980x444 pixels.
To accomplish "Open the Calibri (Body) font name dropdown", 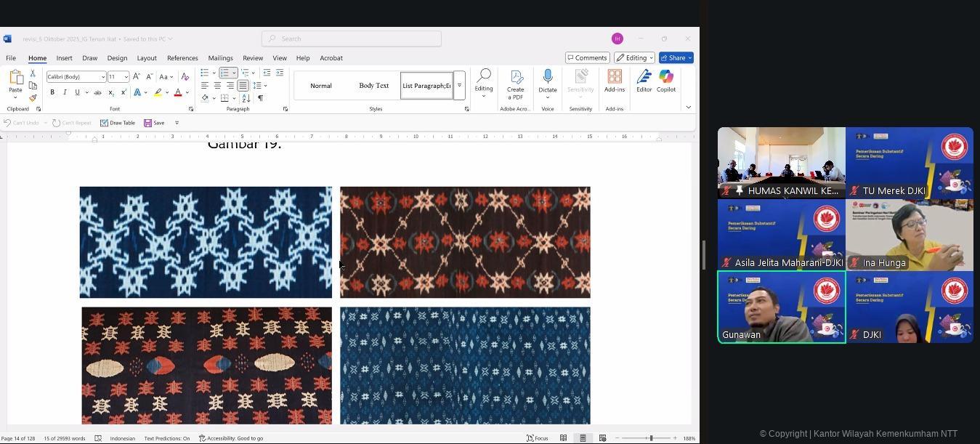I will [x=103, y=77].
